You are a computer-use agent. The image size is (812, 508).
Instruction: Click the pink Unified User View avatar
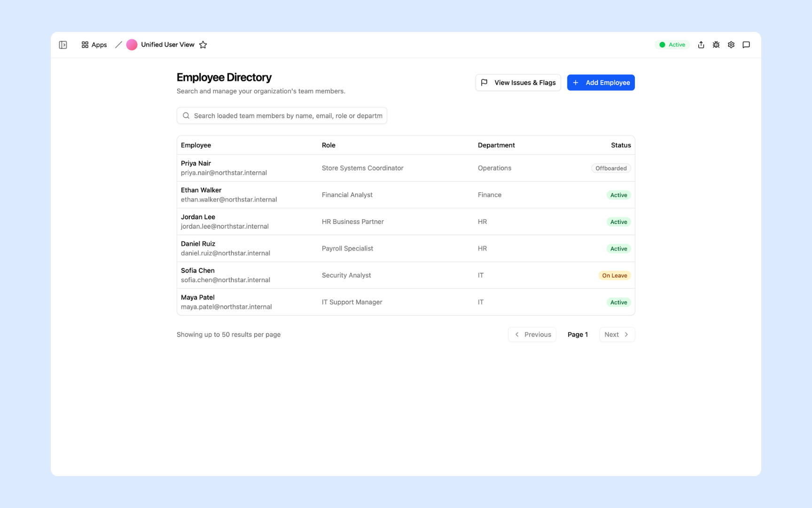click(x=132, y=45)
